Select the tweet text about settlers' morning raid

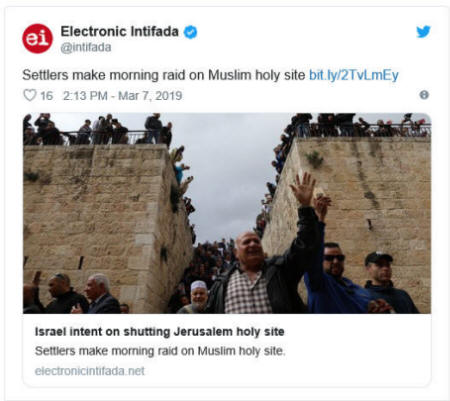[x=164, y=75]
